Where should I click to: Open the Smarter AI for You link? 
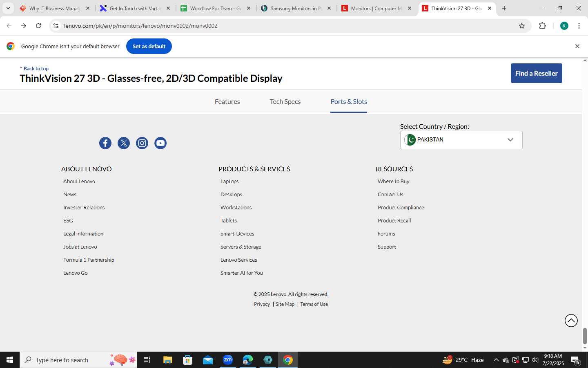[x=242, y=273]
